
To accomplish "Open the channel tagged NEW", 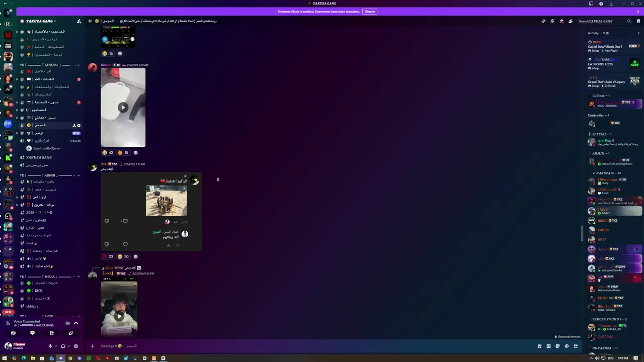I will click(x=50, y=133).
